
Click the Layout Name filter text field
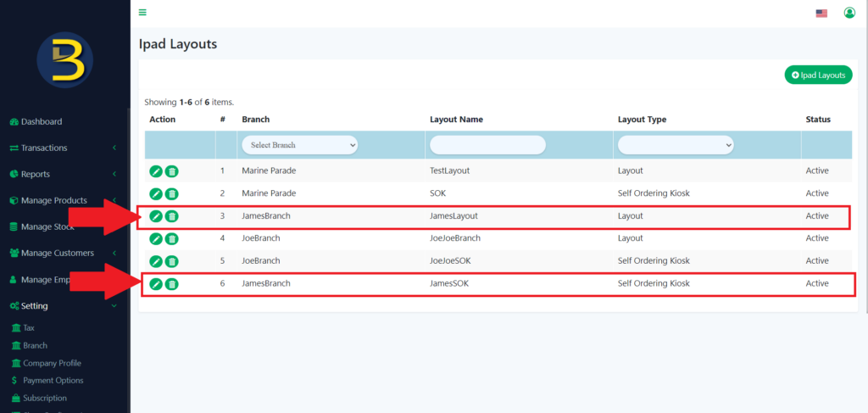(487, 145)
